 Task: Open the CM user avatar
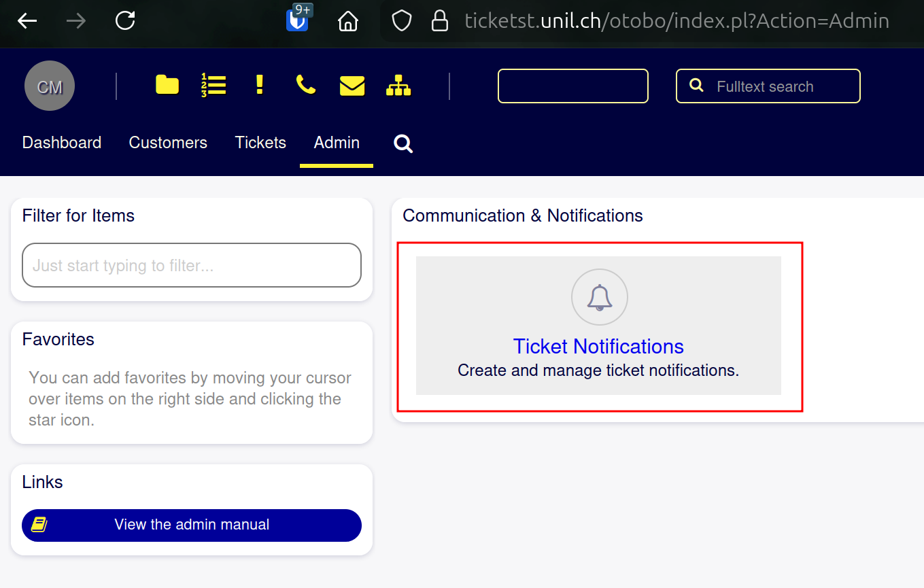coord(50,86)
